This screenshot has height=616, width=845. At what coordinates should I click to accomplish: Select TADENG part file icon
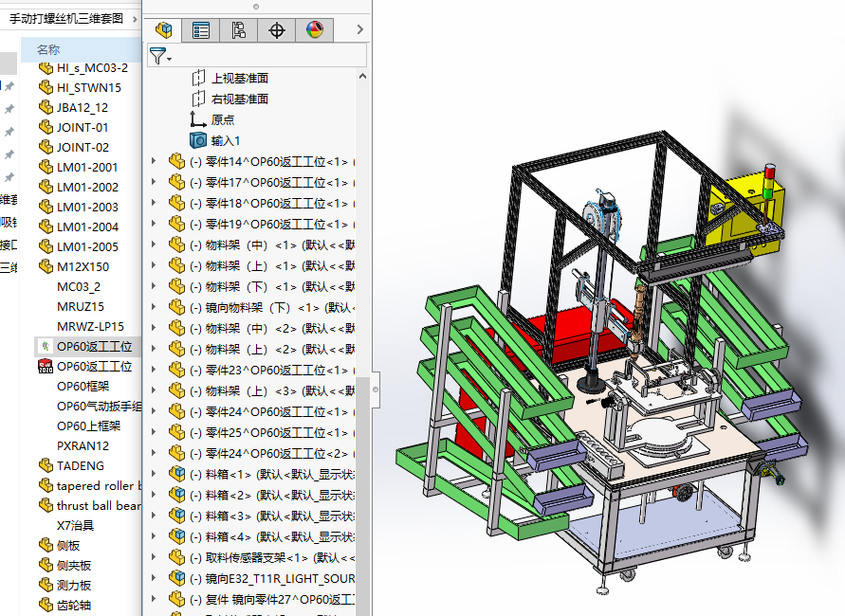(x=46, y=465)
